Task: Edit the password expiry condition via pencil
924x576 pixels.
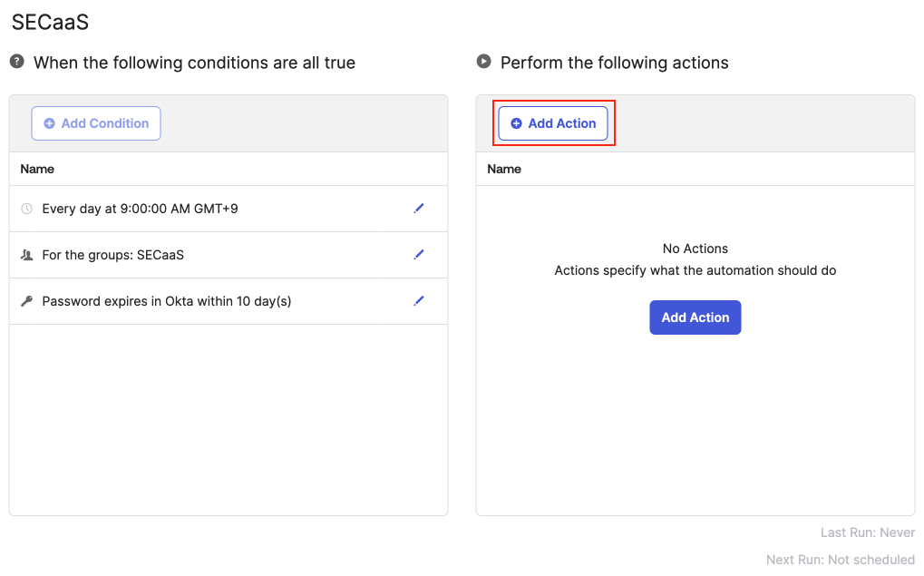Action: (x=418, y=301)
